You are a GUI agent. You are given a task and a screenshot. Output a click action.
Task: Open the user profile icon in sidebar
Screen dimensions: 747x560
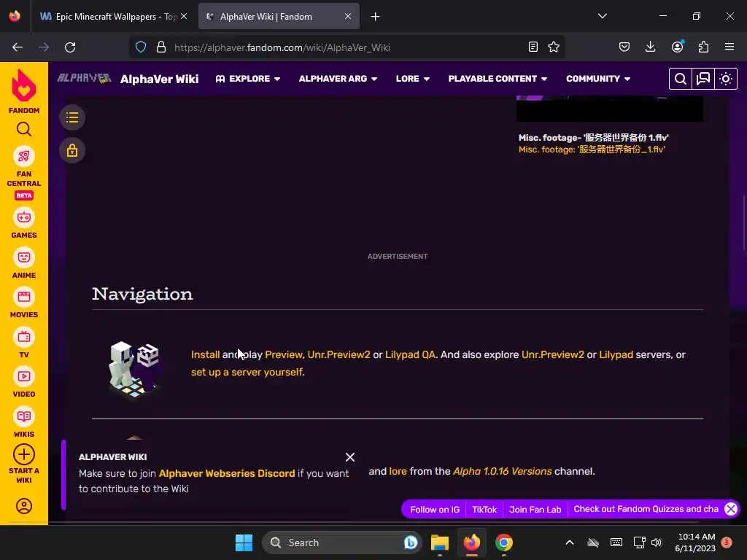(24, 506)
